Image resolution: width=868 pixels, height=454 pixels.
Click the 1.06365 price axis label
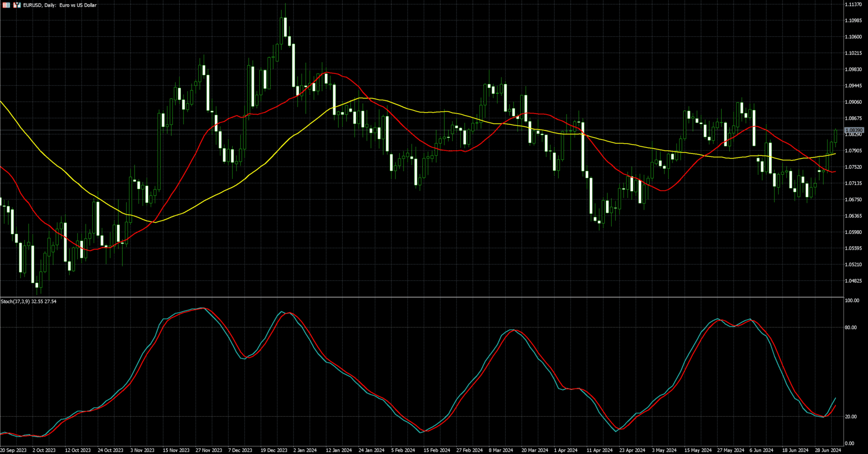pos(853,216)
